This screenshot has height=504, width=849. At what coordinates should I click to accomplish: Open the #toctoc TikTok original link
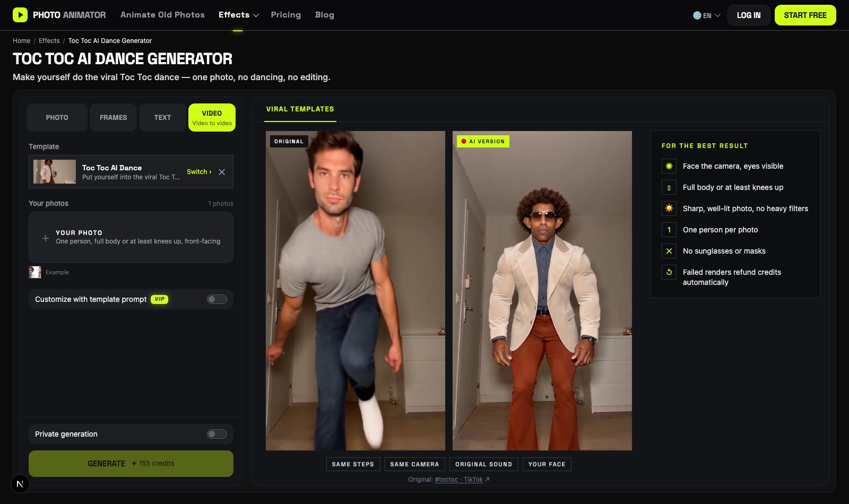(459, 480)
